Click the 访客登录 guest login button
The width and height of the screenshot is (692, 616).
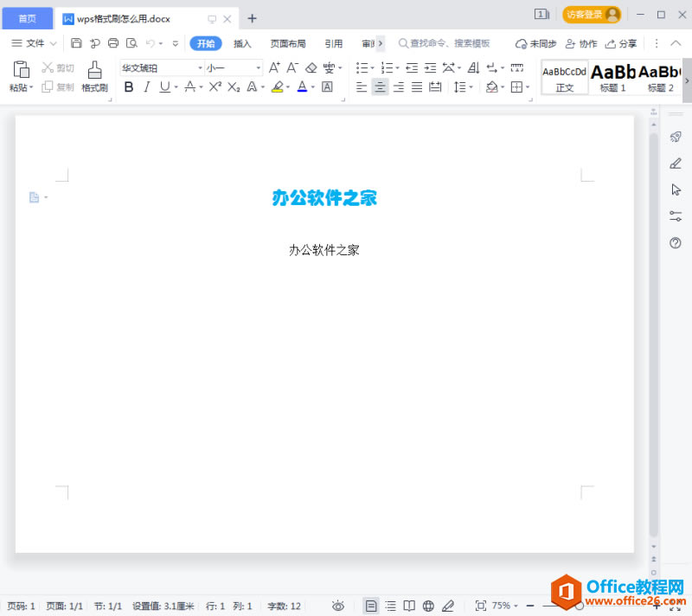pos(592,15)
